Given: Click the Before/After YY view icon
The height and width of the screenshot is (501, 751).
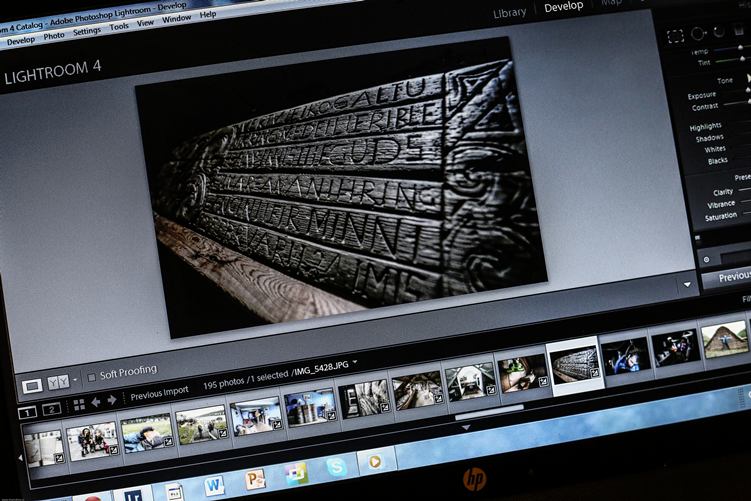Looking at the screenshot, I should (x=58, y=382).
